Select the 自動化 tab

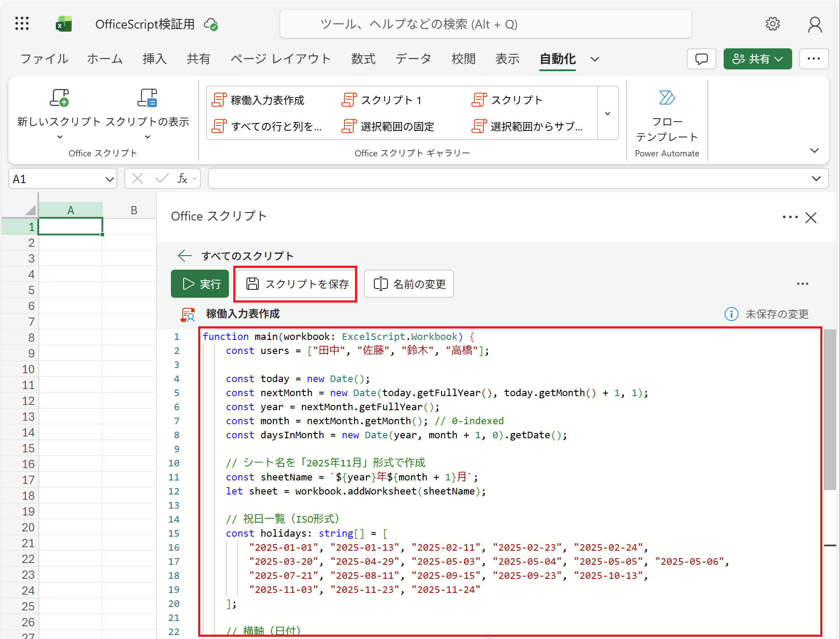pos(558,59)
